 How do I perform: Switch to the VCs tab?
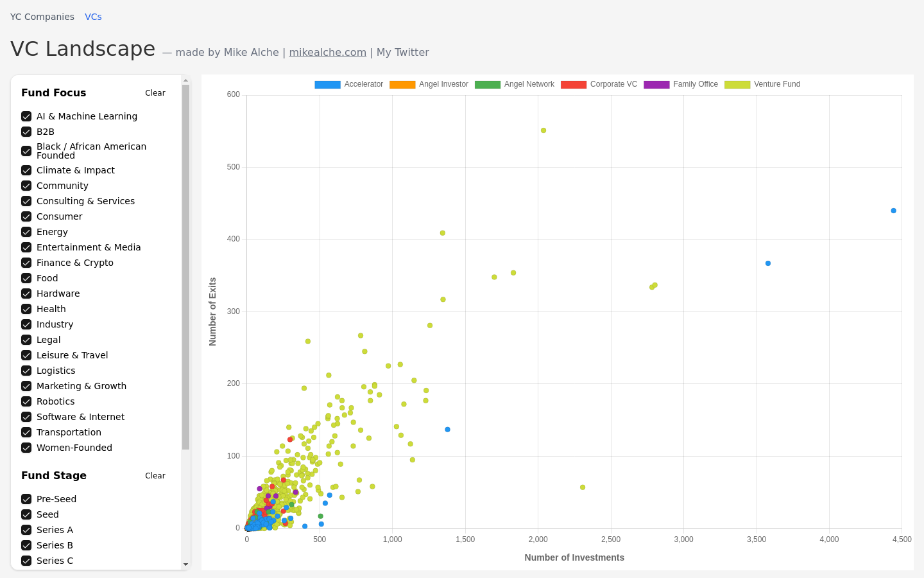pos(93,17)
